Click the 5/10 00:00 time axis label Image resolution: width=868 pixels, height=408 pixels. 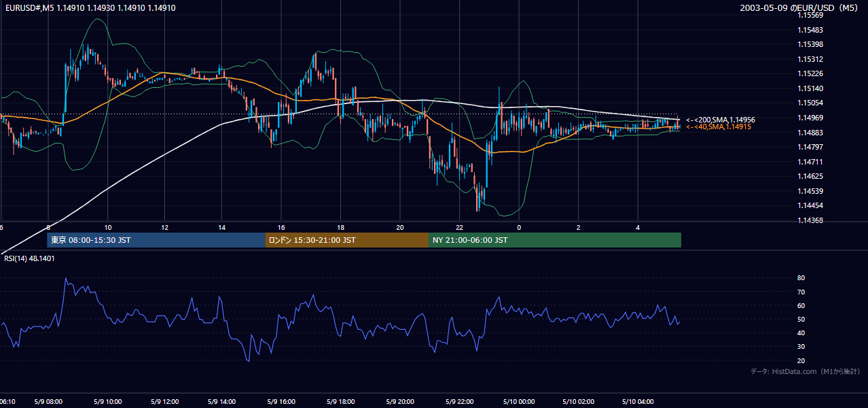pyautogui.click(x=519, y=402)
